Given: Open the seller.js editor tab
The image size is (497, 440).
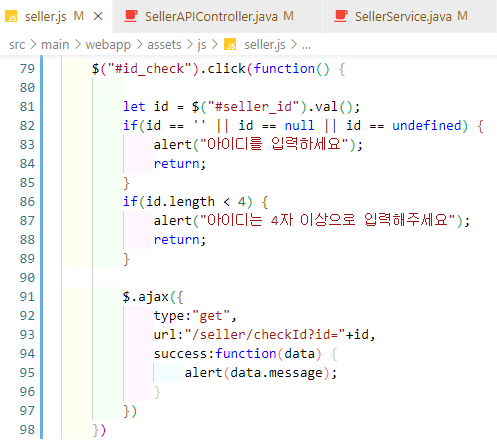Looking at the screenshot, I should (x=56, y=16).
